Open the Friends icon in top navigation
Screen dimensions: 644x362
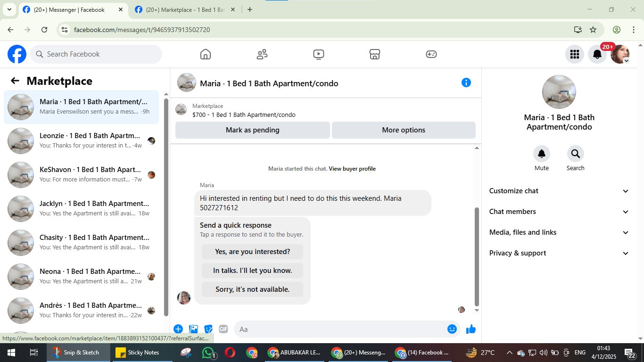point(262,54)
